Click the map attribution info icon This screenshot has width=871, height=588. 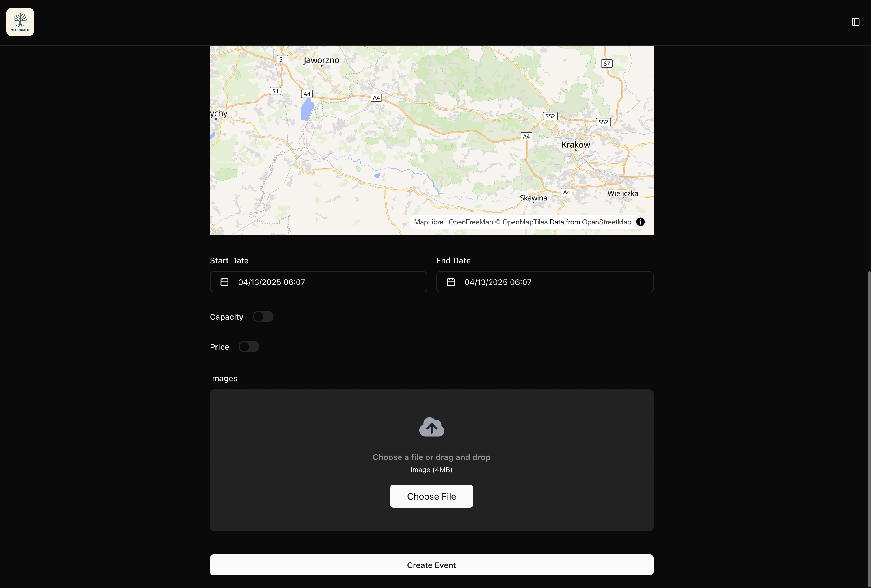tap(641, 222)
